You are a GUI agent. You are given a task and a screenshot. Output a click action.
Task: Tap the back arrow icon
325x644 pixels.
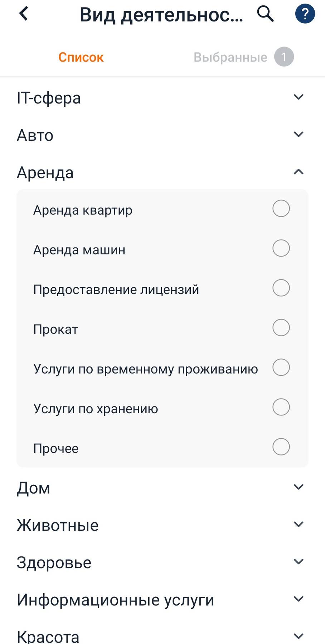tap(23, 14)
